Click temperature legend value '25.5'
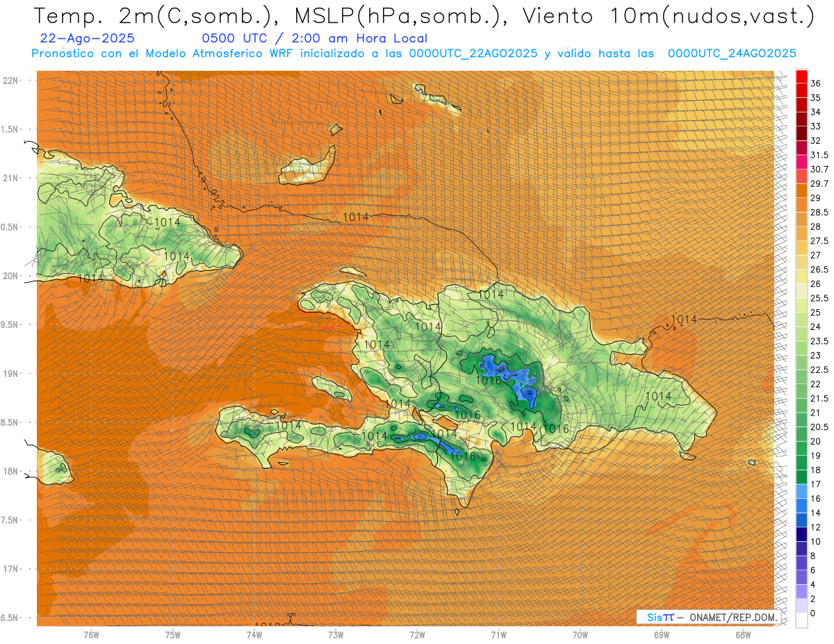 [x=819, y=298]
